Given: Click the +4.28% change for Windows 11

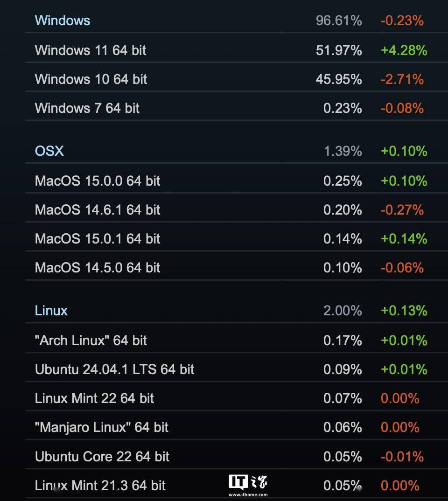Looking at the screenshot, I should point(404,50).
